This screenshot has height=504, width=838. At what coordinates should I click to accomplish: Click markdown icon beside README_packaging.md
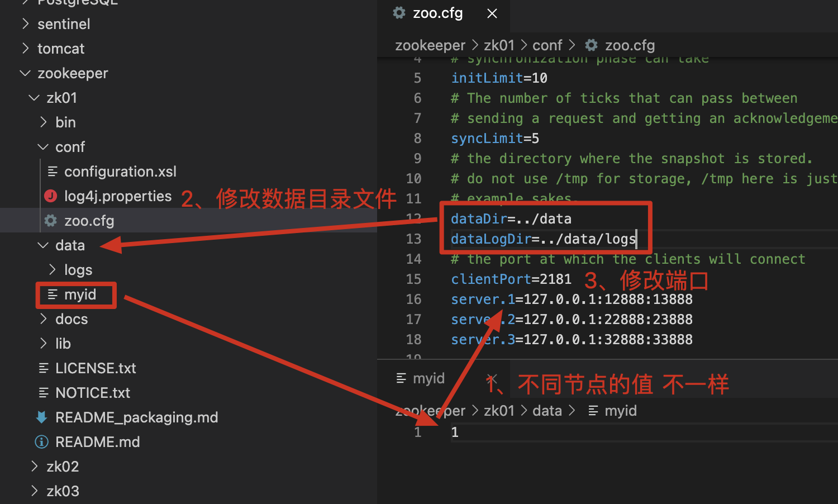coord(41,417)
